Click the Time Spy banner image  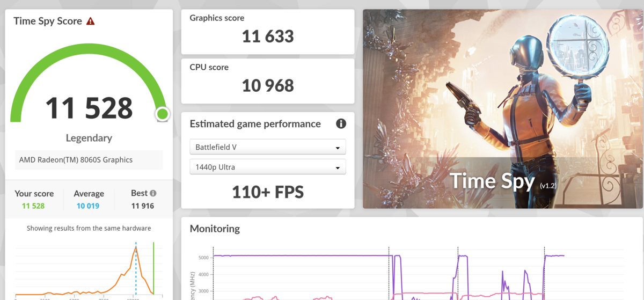pyautogui.click(x=502, y=108)
